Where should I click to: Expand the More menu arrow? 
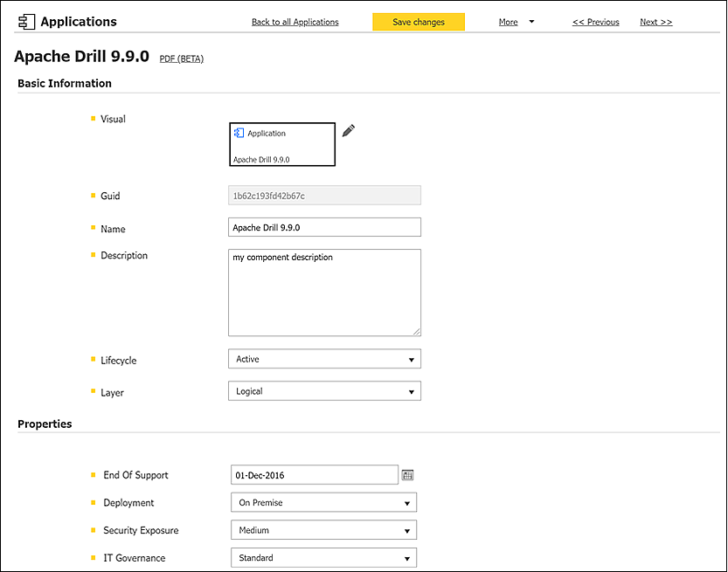(x=531, y=22)
